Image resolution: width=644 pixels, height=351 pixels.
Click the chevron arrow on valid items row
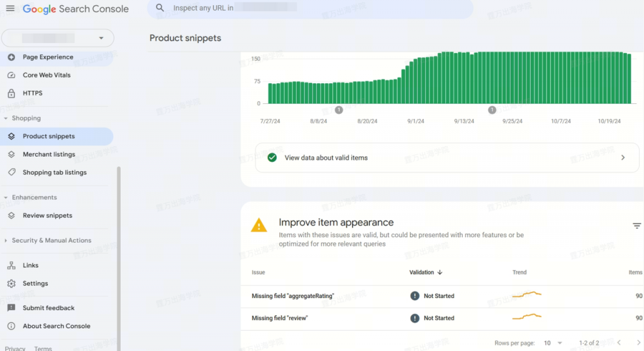(623, 158)
